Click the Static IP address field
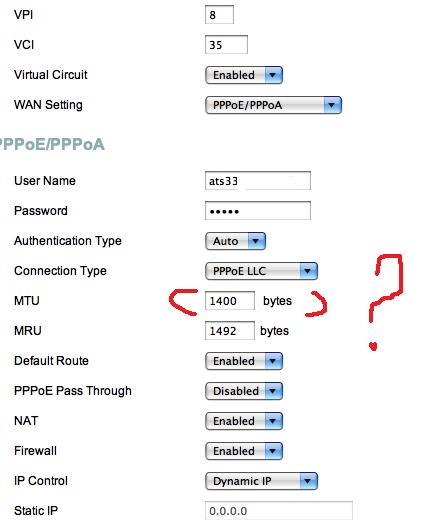422x528 pixels. 279,511
